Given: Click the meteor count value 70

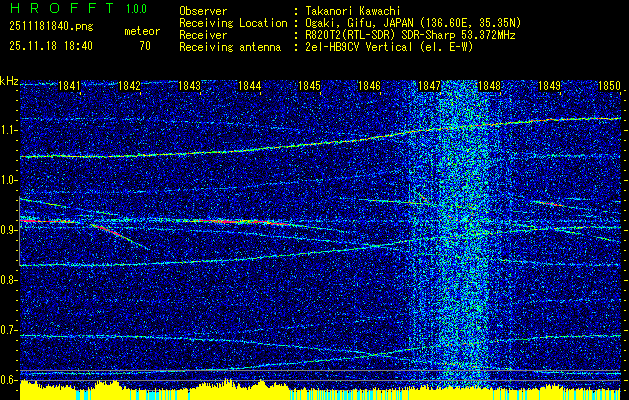Looking at the screenshot, I should 145,46.
